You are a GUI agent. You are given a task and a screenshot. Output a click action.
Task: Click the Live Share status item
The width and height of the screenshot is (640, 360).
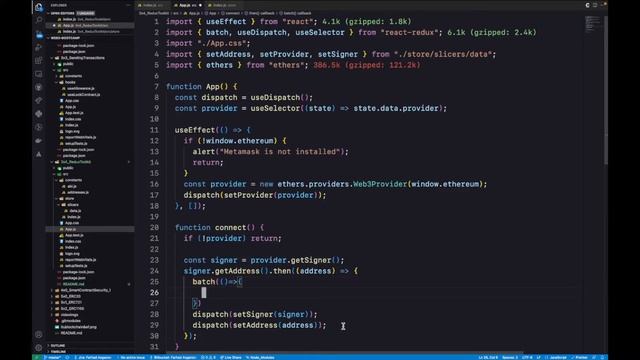[x=231, y=358]
